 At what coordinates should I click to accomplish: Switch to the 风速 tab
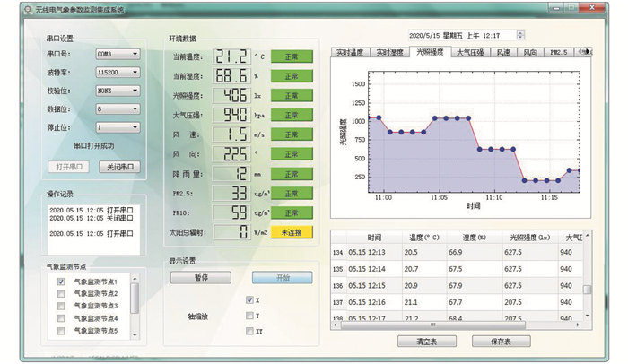click(504, 53)
